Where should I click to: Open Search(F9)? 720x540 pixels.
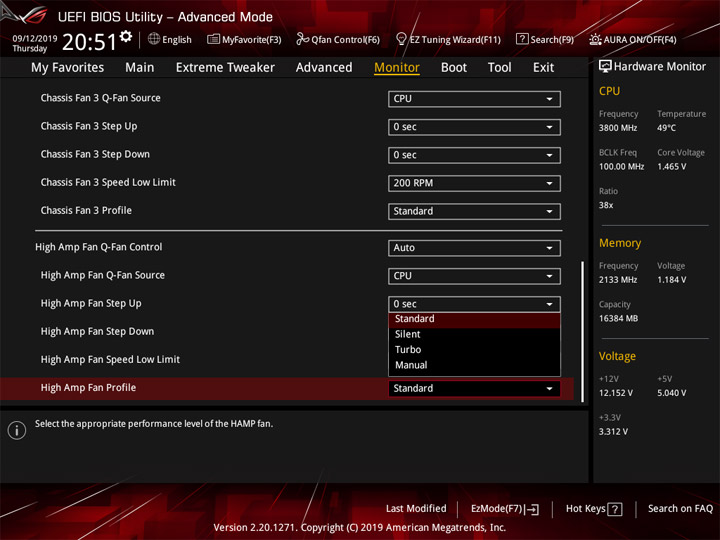point(545,39)
